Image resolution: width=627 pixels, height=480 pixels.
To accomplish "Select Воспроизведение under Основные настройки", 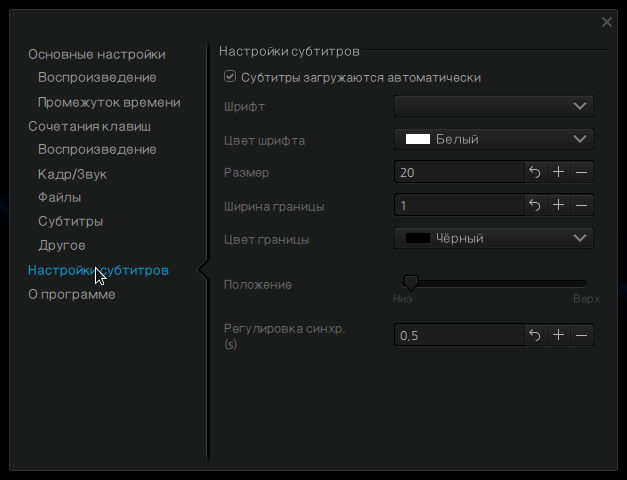I will 97,78.
